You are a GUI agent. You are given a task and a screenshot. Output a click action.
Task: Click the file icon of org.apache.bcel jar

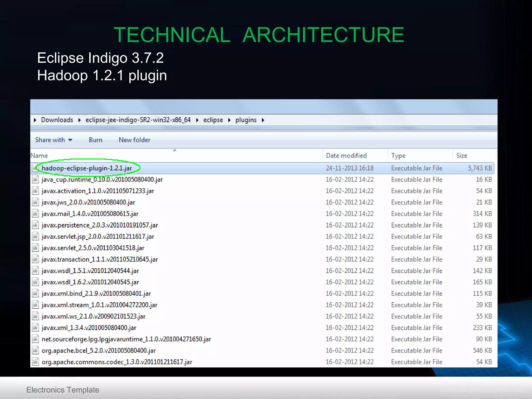pos(36,351)
